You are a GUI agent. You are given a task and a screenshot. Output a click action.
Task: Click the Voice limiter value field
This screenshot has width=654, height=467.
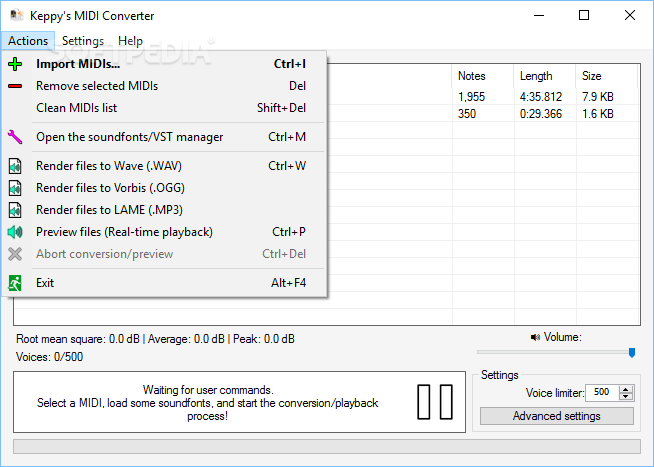coord(602,392)
